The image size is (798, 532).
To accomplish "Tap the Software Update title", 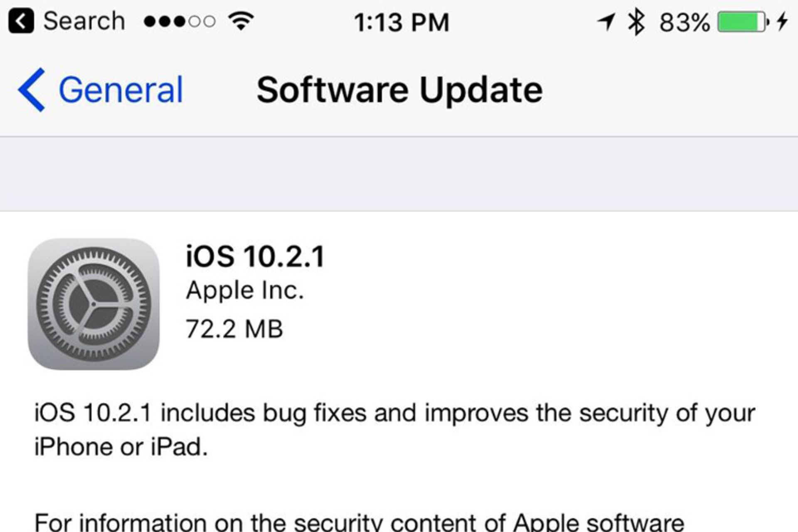I will 399,90.
